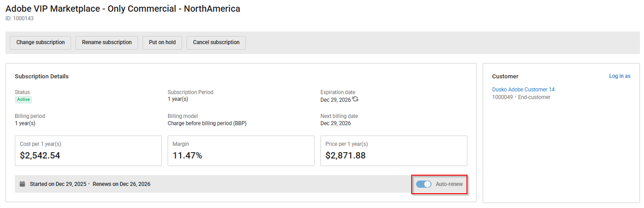Put the subscription on hold
The image size is (644, 208).
[x=162, y=42]
